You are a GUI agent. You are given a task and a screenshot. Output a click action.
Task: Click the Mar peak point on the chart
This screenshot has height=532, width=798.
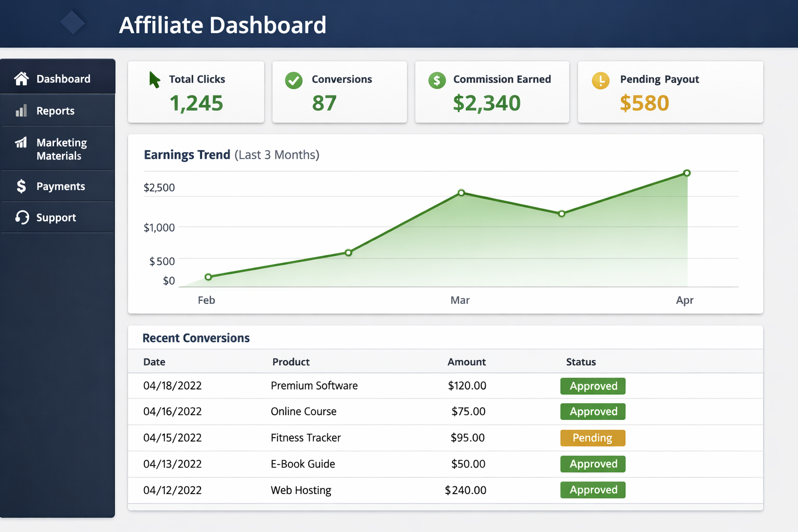461,193
